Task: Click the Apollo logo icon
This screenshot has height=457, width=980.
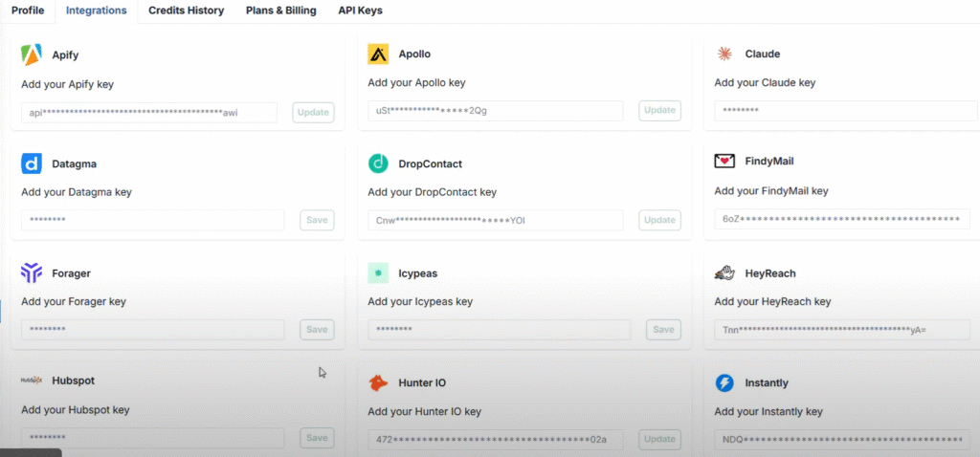Action: 378,54
